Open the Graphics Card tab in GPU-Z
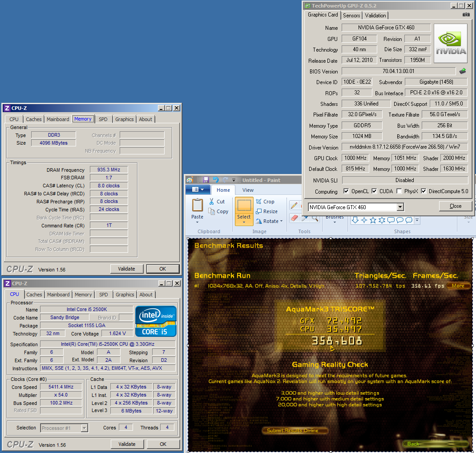 point(323,15)
